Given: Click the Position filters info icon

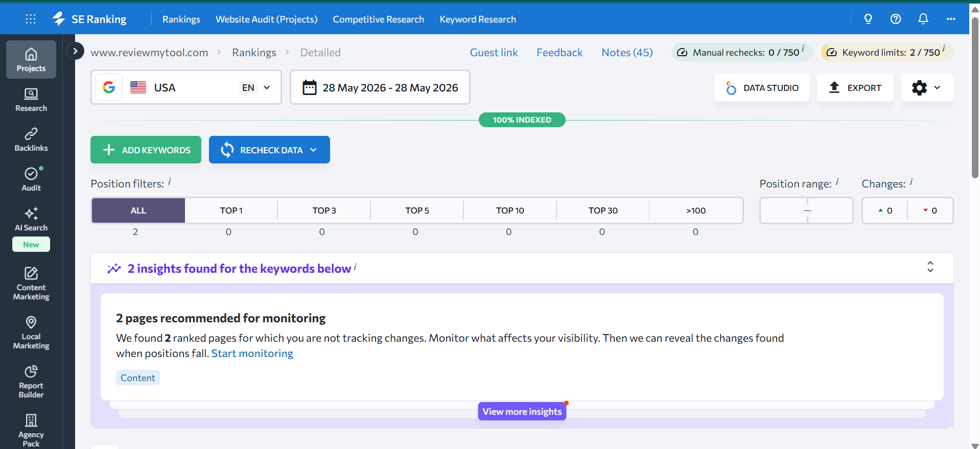Looking at the screenshot, I should click(170, 181).
